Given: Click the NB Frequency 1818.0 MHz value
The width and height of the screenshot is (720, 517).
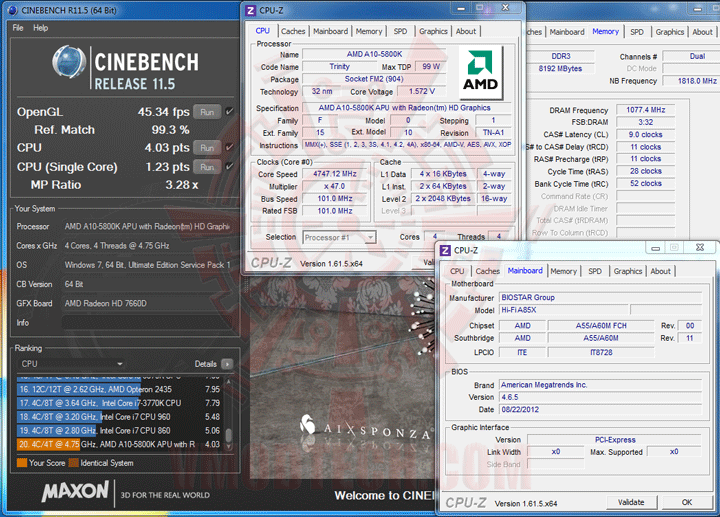Looking at the screenshot, I should (x=691, y=81).
